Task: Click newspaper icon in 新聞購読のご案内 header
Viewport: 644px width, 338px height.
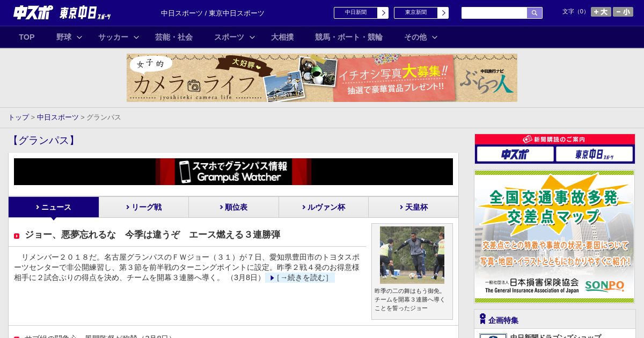Action: tap(527, 139)
